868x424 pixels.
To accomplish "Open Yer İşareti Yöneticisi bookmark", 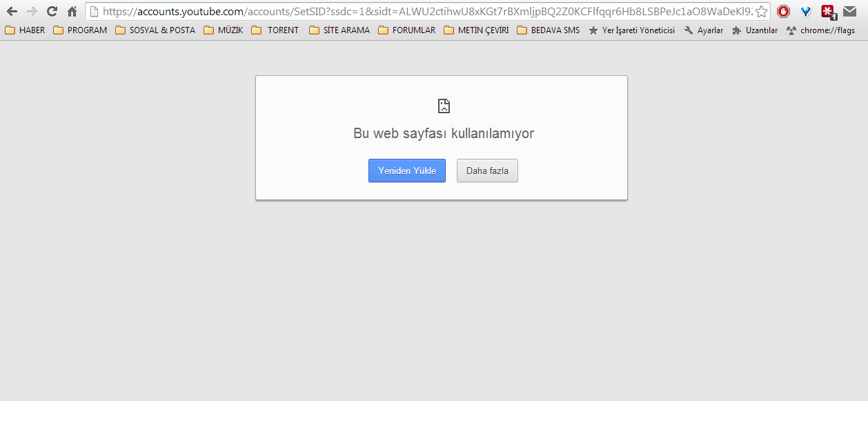I will coord(631,30).
